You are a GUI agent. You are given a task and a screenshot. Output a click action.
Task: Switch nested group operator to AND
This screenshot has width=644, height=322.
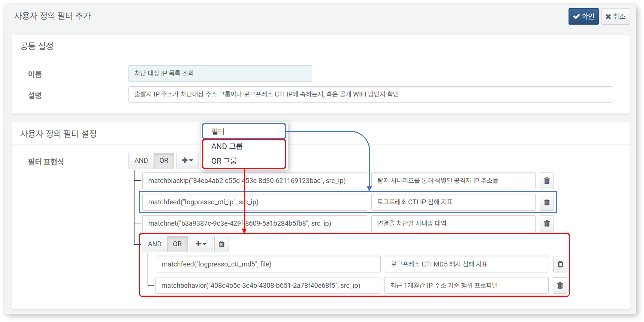coord(155,244)
